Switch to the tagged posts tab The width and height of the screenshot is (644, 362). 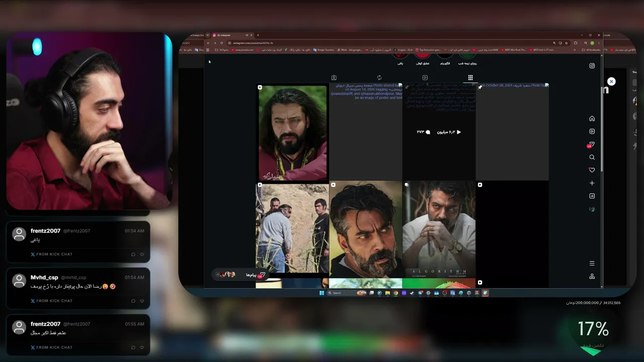(334, 78)
